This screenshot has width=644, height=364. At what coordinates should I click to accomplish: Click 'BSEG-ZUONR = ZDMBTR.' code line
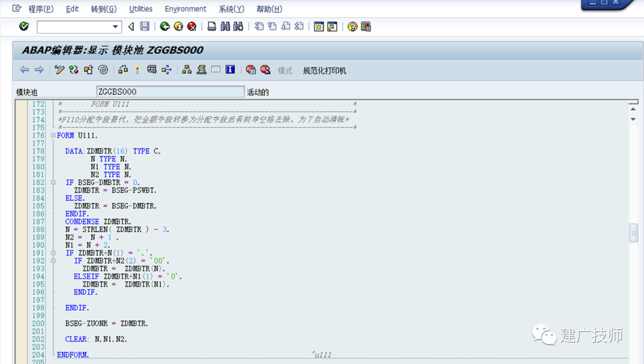107,324
